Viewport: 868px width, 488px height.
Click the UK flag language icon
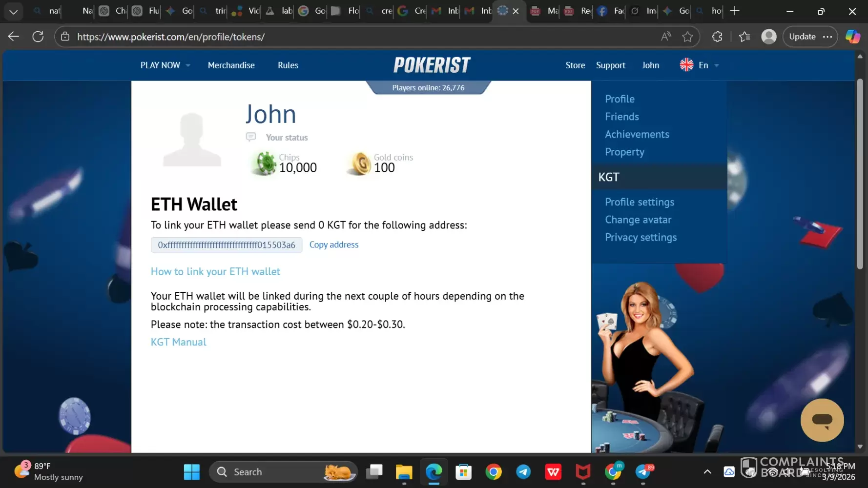click(686, 65)
